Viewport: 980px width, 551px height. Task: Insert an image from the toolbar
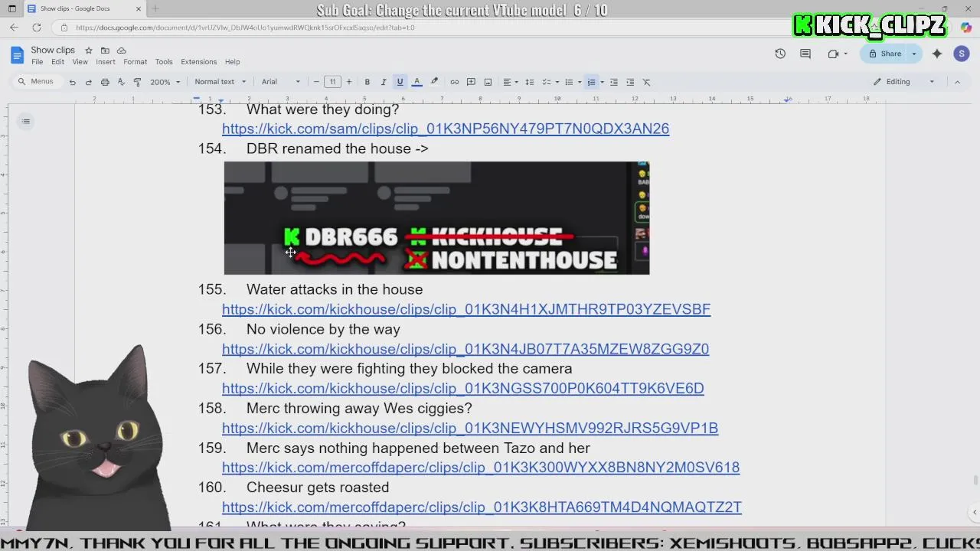coord(488,82)
